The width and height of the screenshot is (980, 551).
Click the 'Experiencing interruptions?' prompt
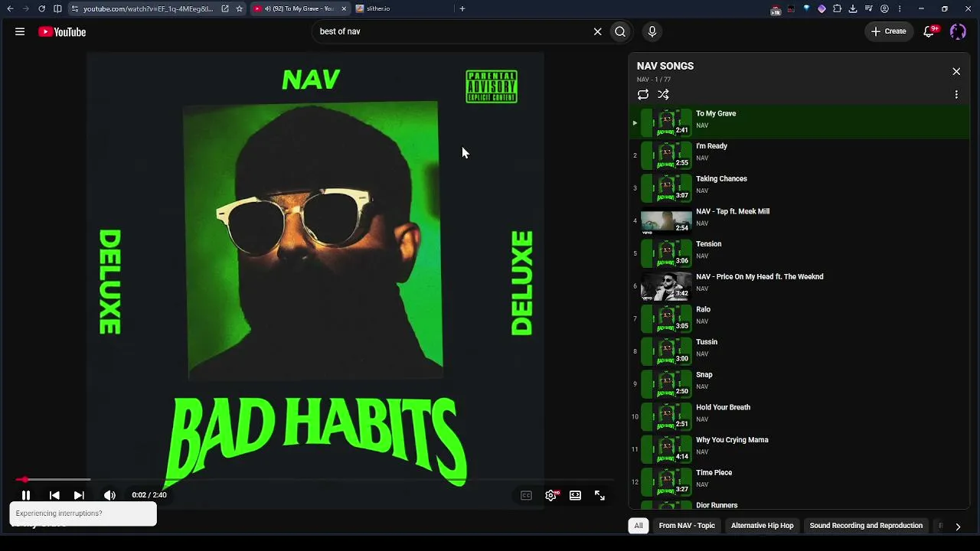83,514
